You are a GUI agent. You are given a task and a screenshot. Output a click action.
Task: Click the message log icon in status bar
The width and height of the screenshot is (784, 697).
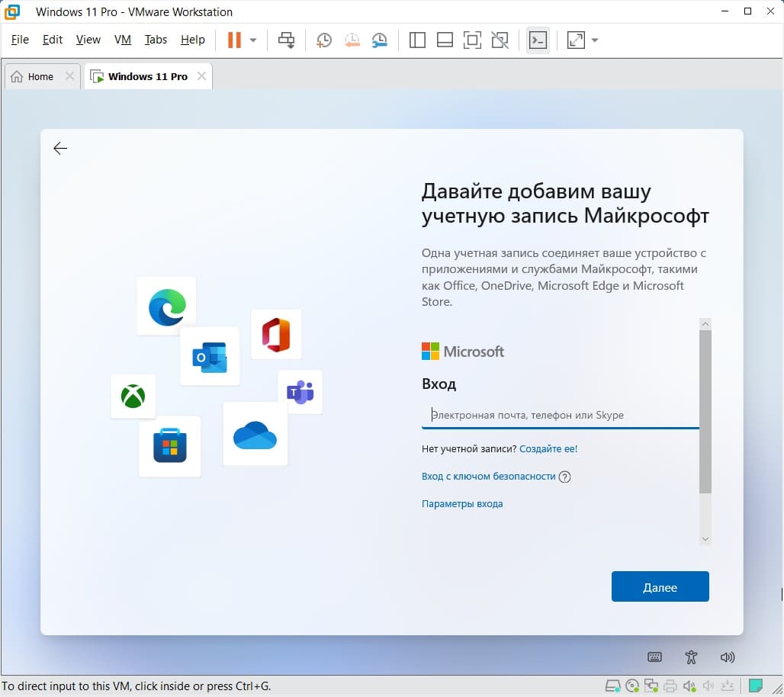756,685
